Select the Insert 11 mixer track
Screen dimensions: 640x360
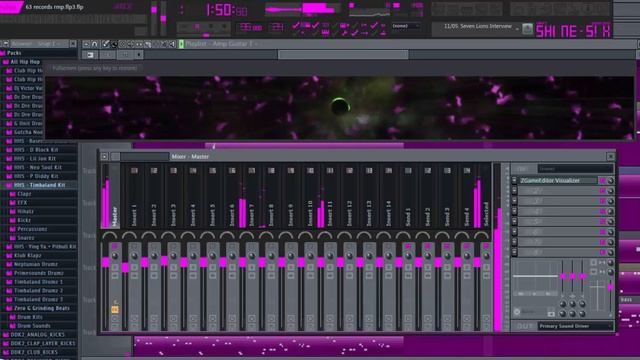pos(330,196)
